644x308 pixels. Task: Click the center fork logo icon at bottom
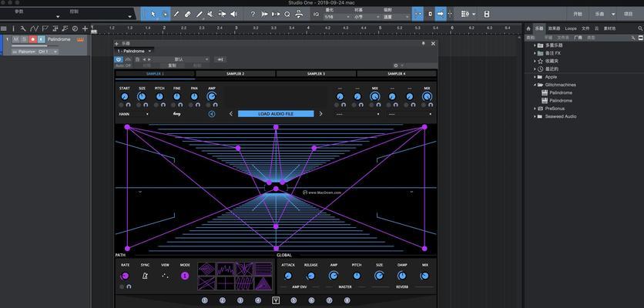(276, 300)
